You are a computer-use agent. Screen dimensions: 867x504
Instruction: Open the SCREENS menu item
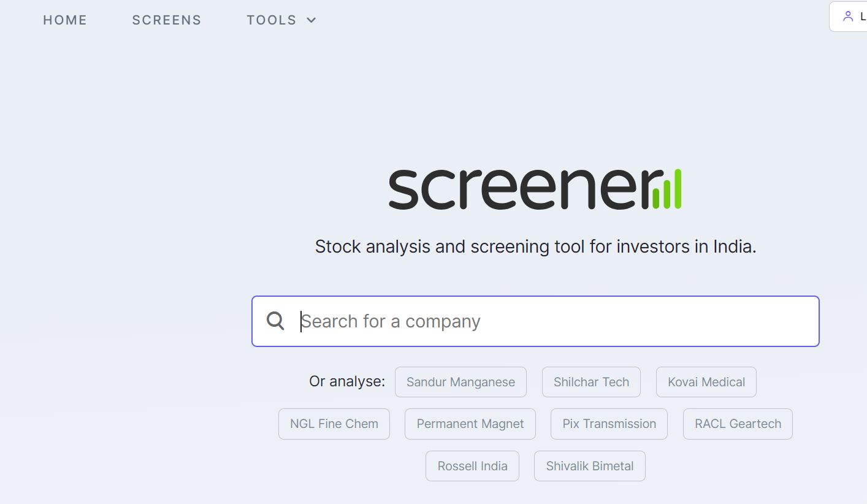[x=167, y=20]
